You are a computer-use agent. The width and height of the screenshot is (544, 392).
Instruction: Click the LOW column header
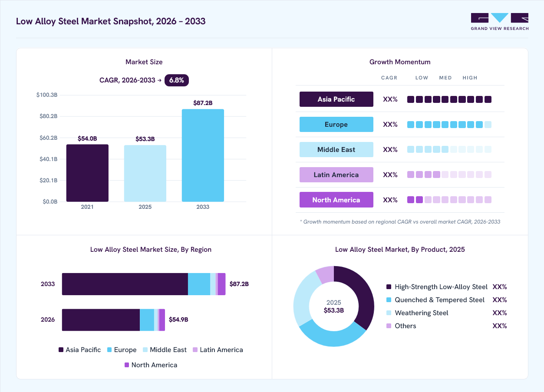pyautogui.click(x=422, y=78)
